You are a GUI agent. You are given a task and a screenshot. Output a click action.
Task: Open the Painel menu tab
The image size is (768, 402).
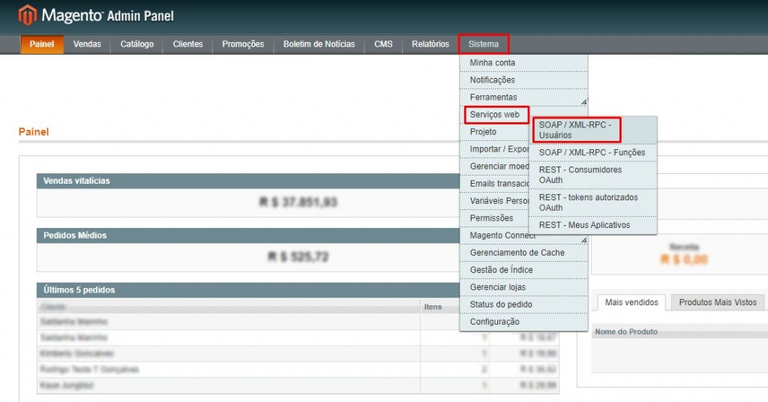tap(42, 44)
